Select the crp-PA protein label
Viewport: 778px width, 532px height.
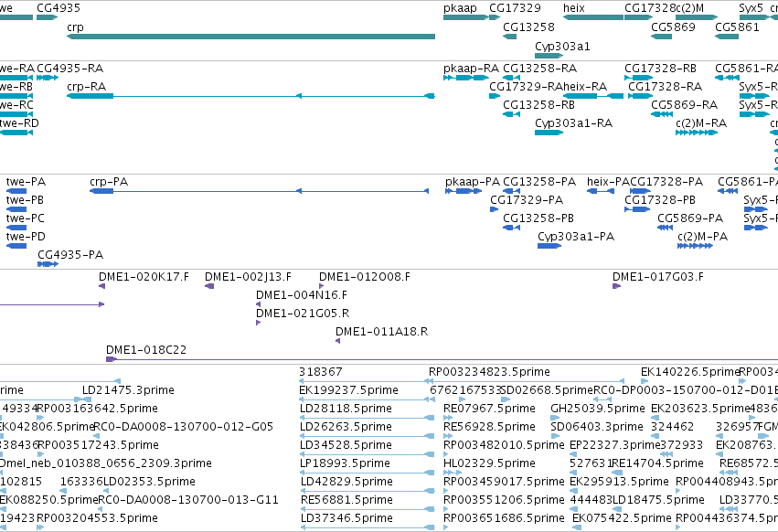pyautogui.click(x=109, y=182)
